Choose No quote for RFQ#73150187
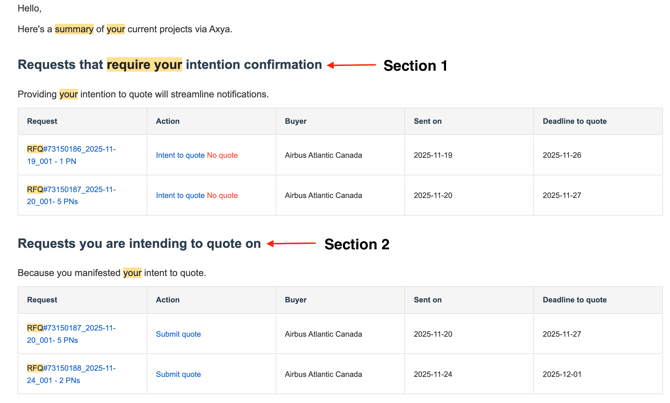The height and width of the screenshot is (403, 670). (x=222, y=196)
